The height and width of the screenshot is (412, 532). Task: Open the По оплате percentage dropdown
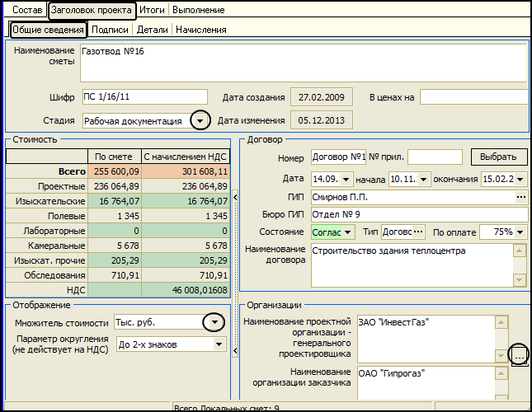coord(520,232)
